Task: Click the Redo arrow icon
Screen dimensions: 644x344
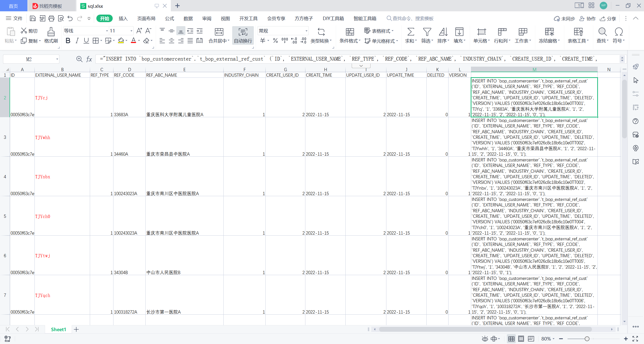Action: (x=80, y=18)
